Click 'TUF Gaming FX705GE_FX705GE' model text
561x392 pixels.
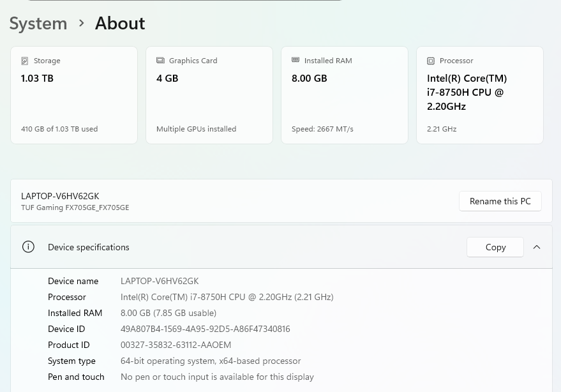pos(75,207)
